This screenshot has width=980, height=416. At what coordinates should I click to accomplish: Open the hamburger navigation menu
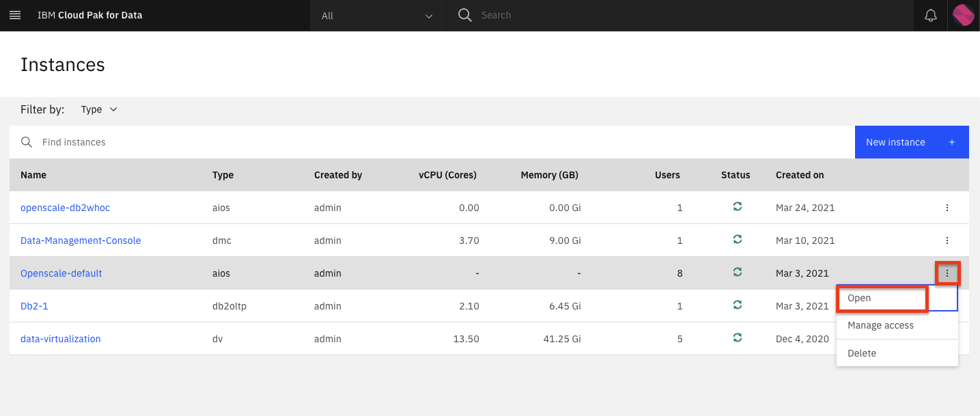pyautogui.click(x=15, y=15)
